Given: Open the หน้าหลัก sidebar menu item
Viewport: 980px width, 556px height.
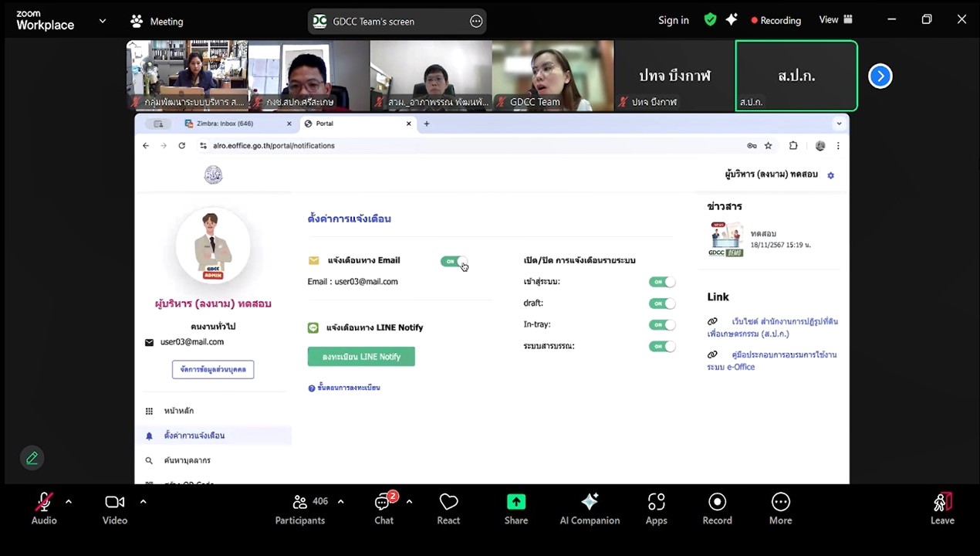Looking at the screenshot, I should [178, 411].
